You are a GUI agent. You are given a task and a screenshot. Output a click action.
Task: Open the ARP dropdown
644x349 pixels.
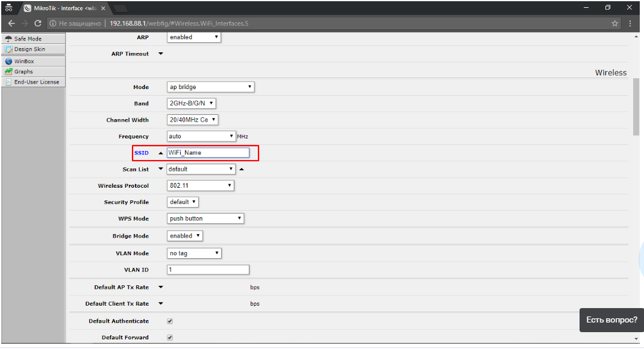[194, 37]
